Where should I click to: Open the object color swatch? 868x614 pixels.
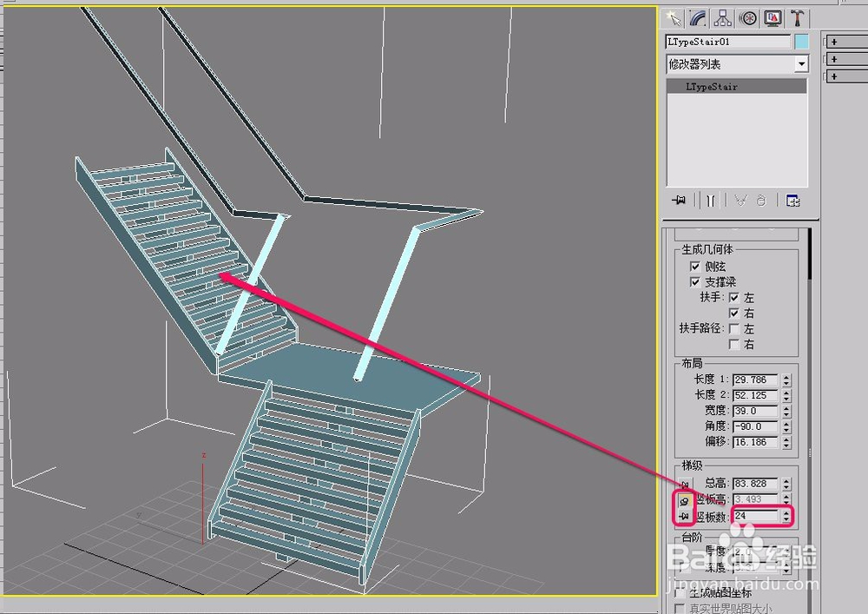[x=801, y=42]
